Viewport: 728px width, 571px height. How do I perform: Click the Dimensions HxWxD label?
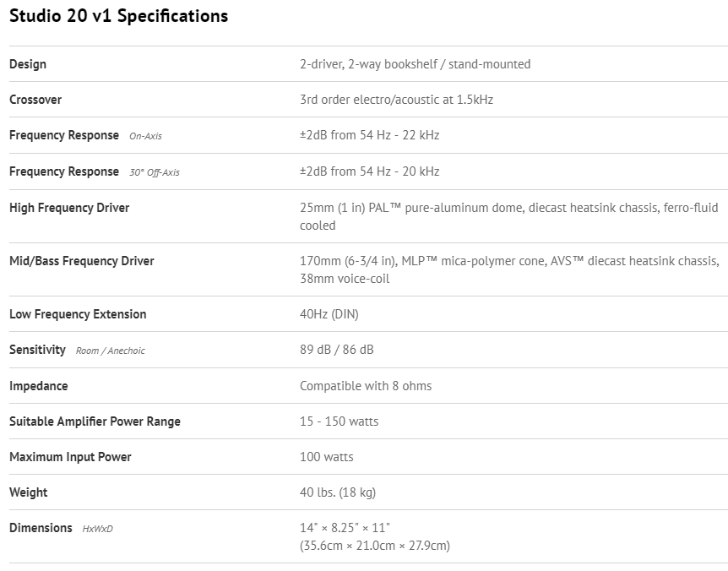coord(61,528)
